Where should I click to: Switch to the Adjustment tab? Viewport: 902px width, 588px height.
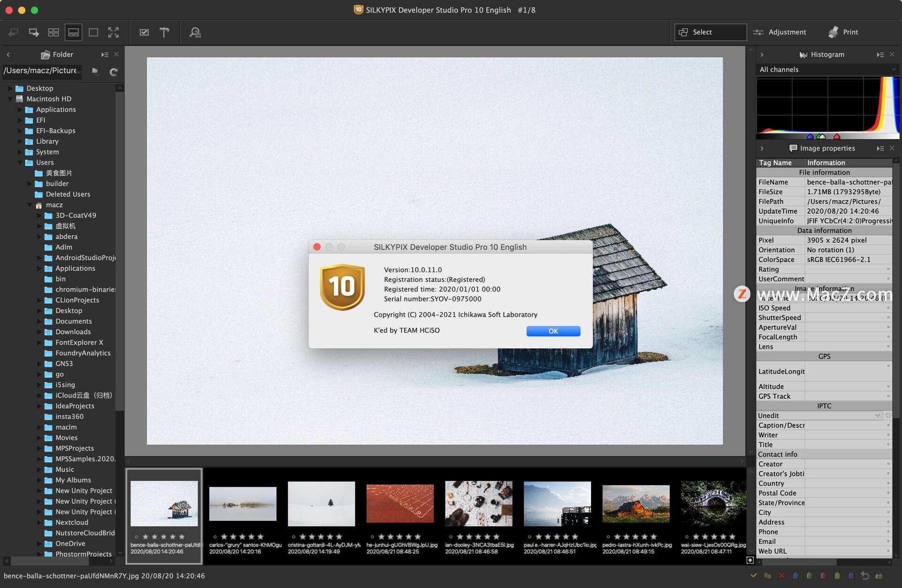tap(781, 32)
